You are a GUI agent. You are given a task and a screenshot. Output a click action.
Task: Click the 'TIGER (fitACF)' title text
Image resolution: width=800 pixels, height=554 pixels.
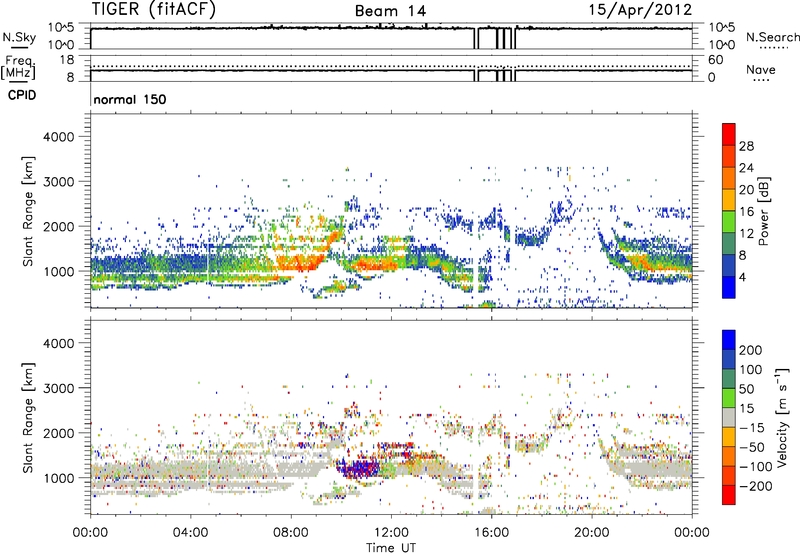coord(154,10)
